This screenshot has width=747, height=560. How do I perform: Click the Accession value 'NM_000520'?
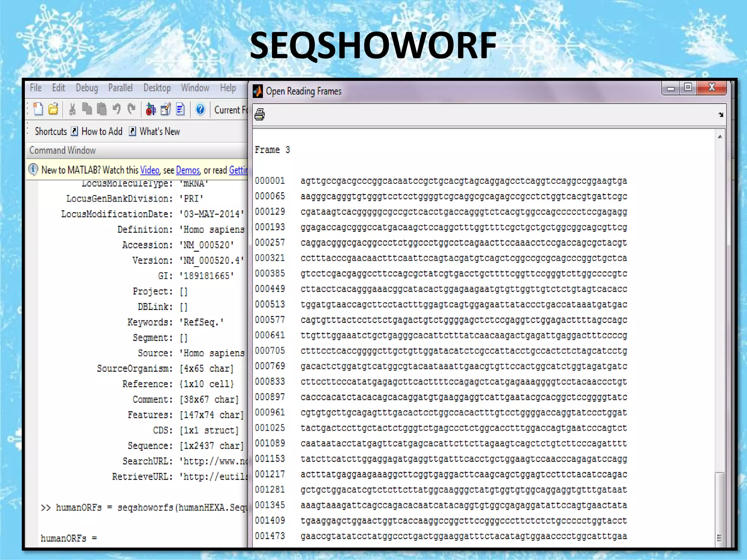pyautogui.click(x=206, y=245)
